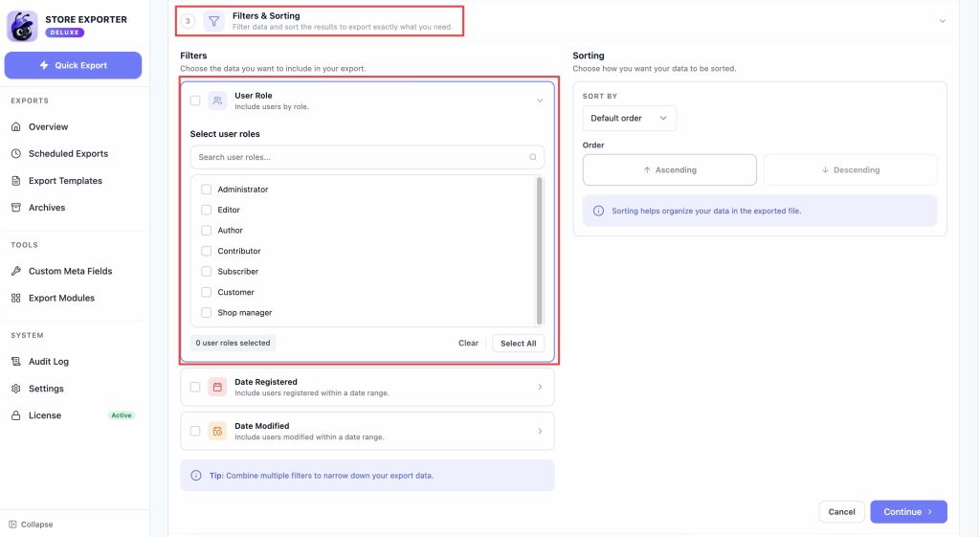Tick the Shop manager checkbox
The image size is (980, 537).
click(207, 313)
